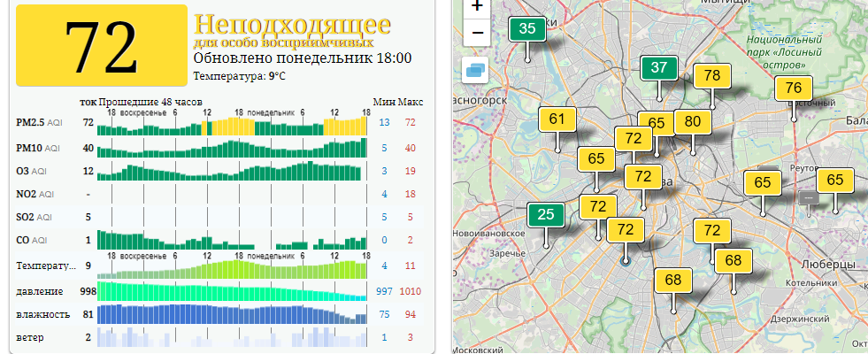Select the 72 marker with blue location dot
This screenshot has height=354, width=868.
625,229
